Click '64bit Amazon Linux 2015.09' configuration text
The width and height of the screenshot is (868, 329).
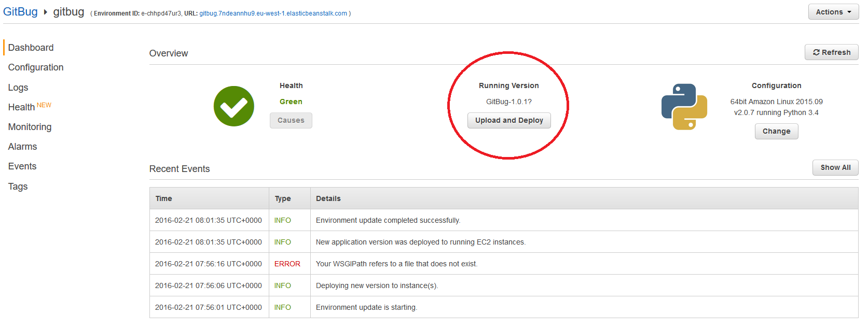(777, 102)
